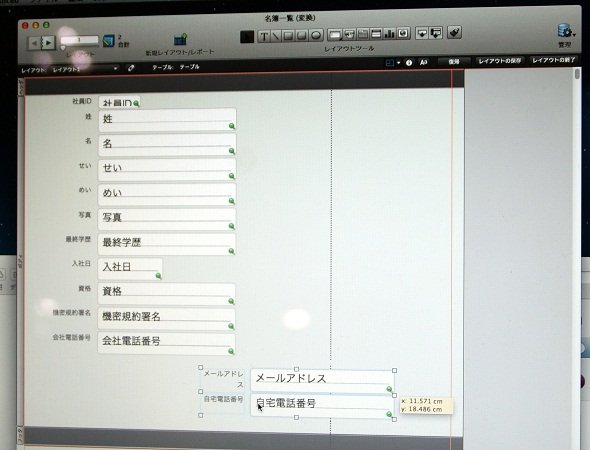590x450 pixels.
Task: Click the 会社電話番号 field label
Action: pyautogui.click(x=71, y=338)
